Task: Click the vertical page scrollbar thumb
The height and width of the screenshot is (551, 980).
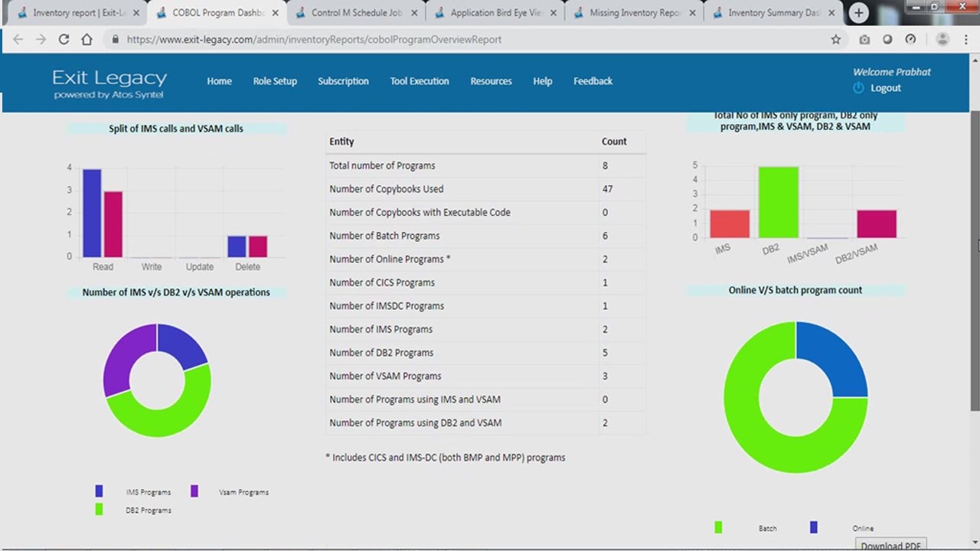Action: tap(975, 260)
